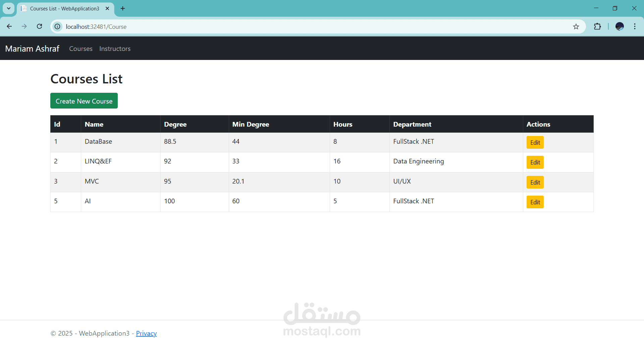Minimize the browser window
The image size is (644, 345).
coord(596,8)
